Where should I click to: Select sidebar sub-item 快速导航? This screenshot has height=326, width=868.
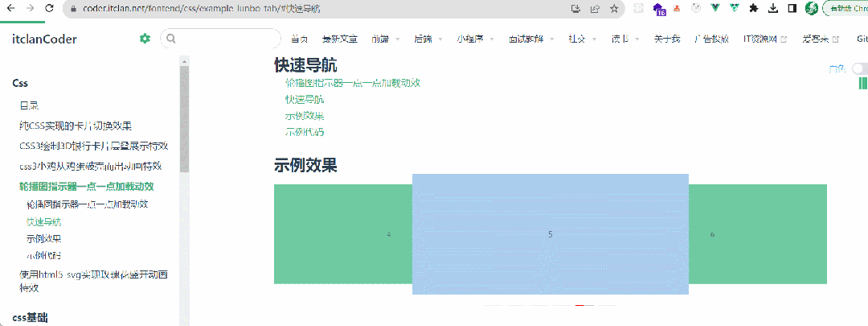point(43,222)
